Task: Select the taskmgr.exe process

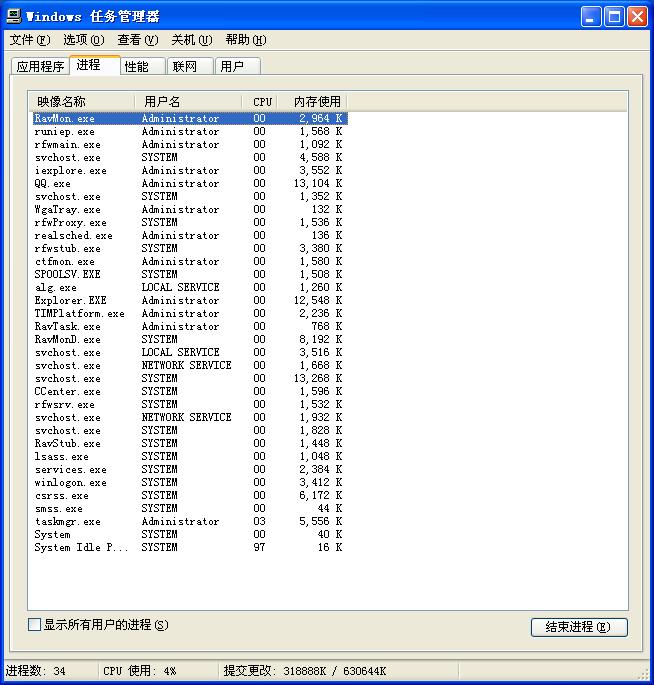Action: coord(190,522)
